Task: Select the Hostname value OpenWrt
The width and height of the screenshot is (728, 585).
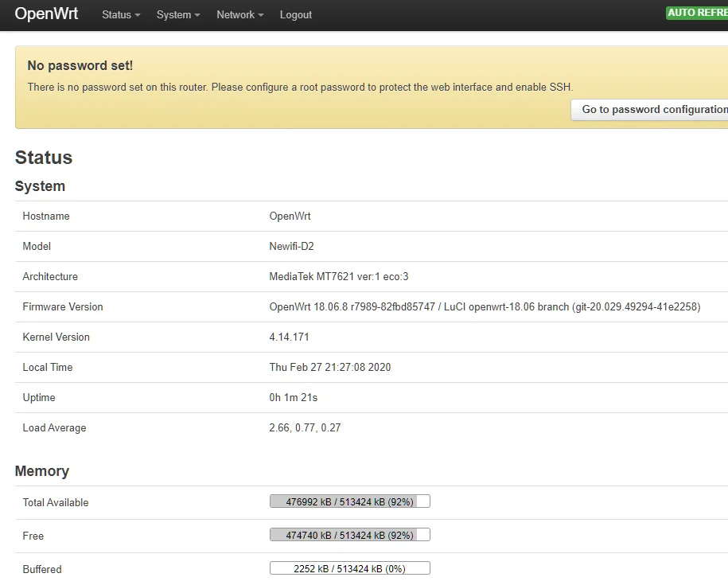Action: pos(290,216)
